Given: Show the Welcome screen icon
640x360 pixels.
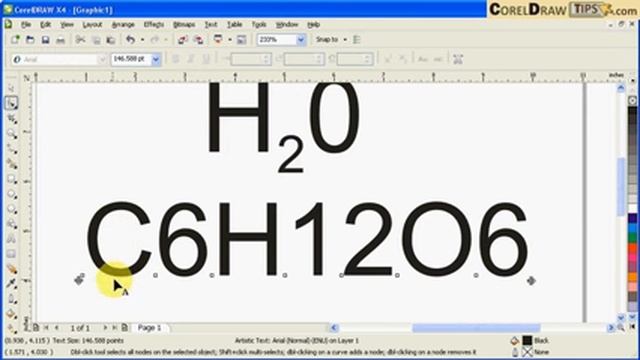Looking at the screenshot, I should tap(242, 40).
